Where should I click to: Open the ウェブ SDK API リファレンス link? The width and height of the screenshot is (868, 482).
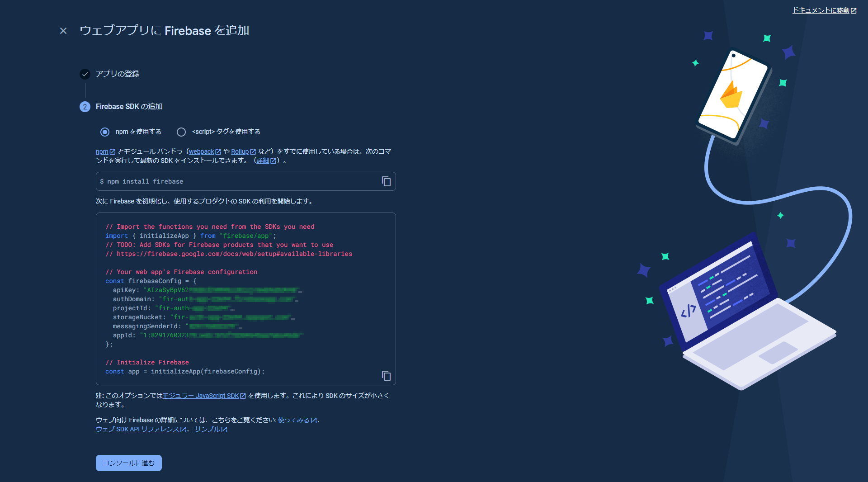[137, 430]
